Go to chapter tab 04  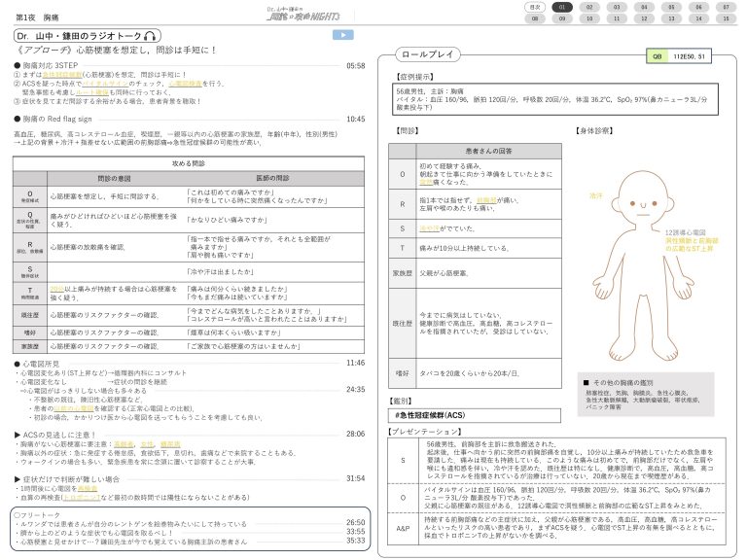pos(644,7)
